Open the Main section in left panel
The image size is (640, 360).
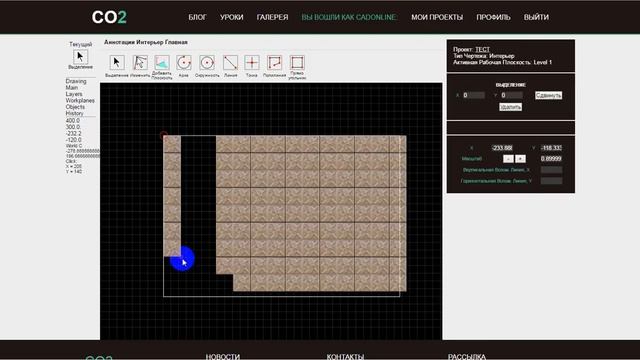(71, 87)
